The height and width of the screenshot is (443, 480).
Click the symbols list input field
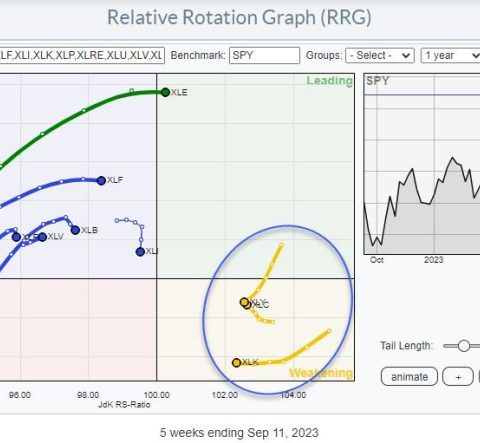click(82, 55)
